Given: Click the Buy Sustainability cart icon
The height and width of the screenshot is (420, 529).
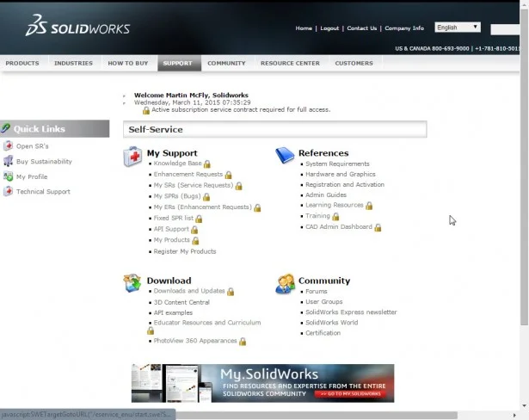Looking at the screenshot, I should (x=8, y=161).
